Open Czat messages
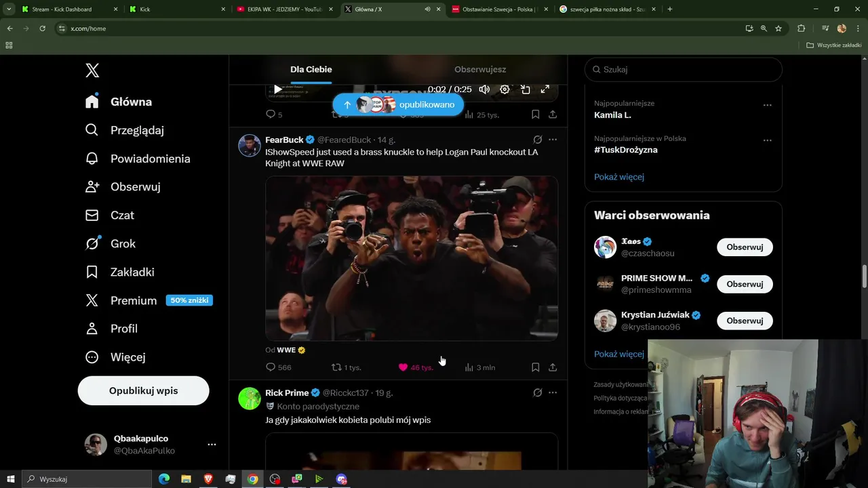Screen dimensions: 868x488 tap(110, 215)
